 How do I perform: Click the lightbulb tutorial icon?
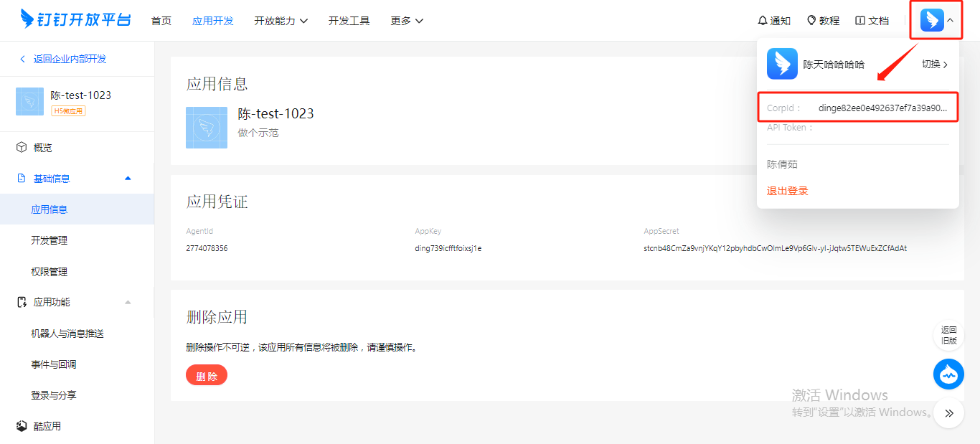click(x=811, y=21)
